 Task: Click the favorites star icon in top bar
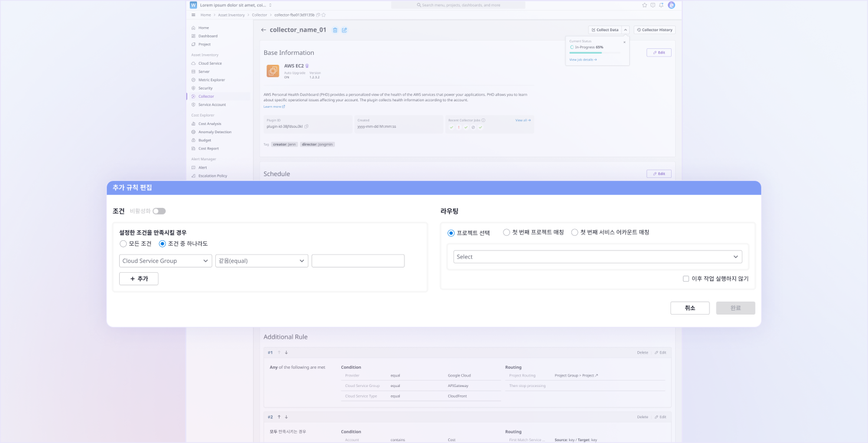point(645,5)
